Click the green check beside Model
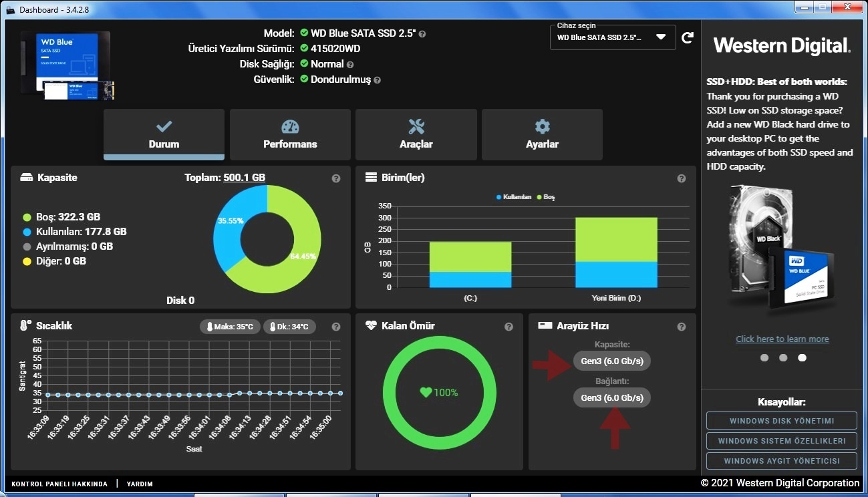This screenshot has height=497, width=868. (x=304, y=33)
